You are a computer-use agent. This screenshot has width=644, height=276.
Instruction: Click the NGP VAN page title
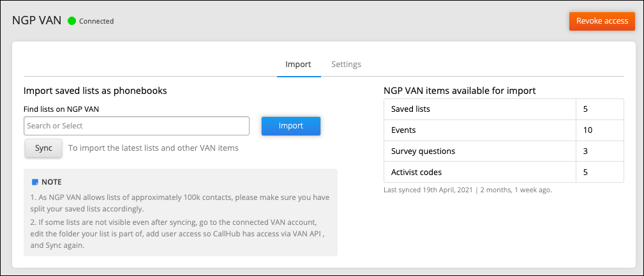[x=37, y=20]
